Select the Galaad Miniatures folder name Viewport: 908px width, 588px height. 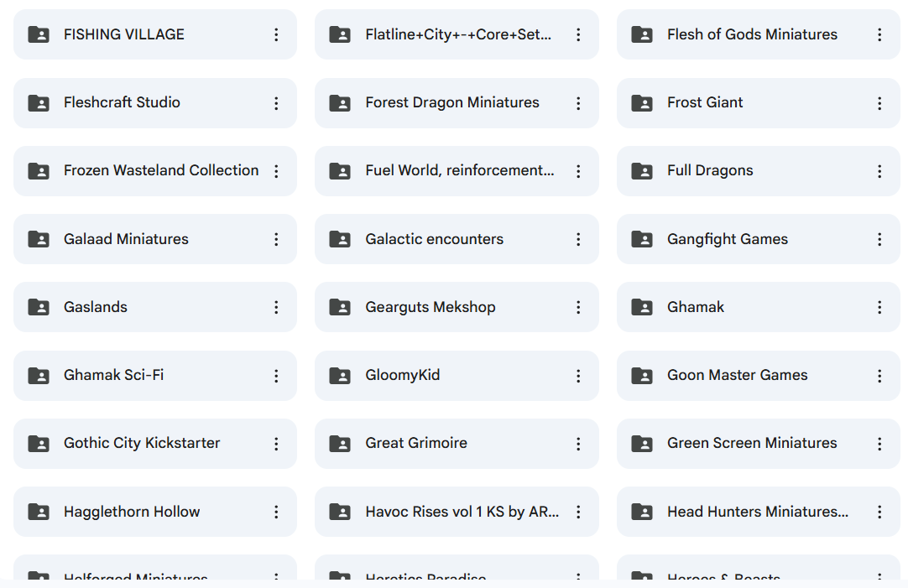click(x=126, y=239)
